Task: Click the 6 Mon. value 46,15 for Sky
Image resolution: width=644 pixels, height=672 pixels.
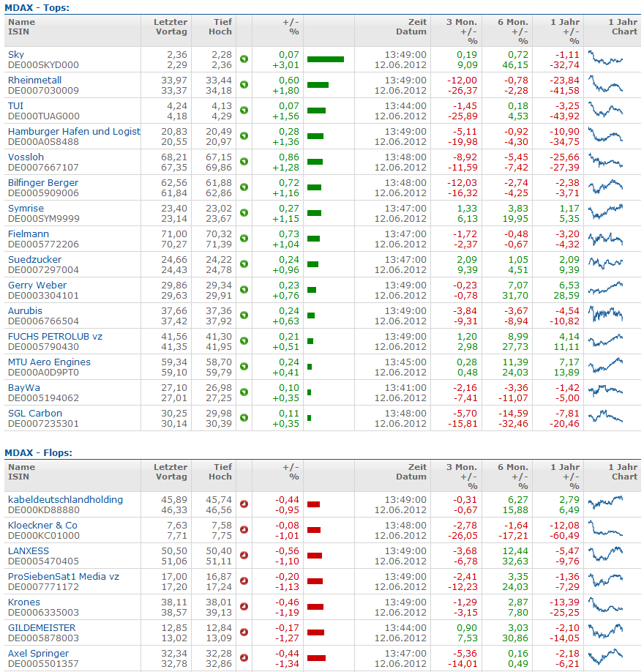Action: (x=515, y=65)
